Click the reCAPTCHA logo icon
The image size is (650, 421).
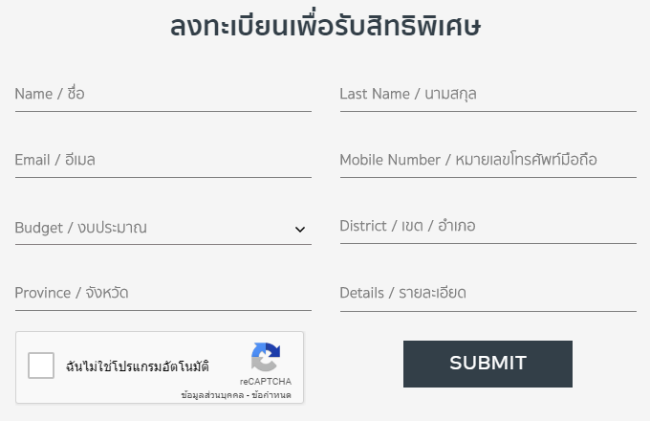(x=265, y=358)
